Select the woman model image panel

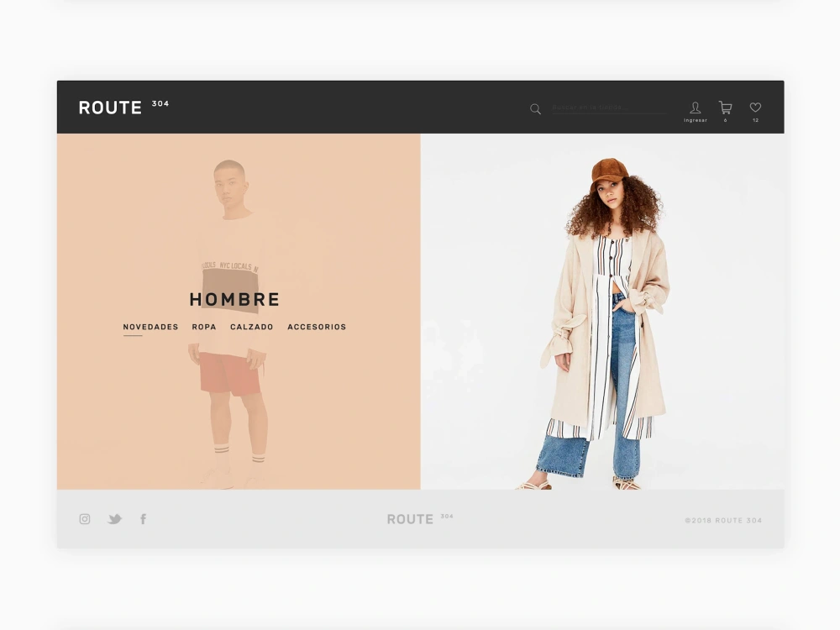[x=602, y=312]
